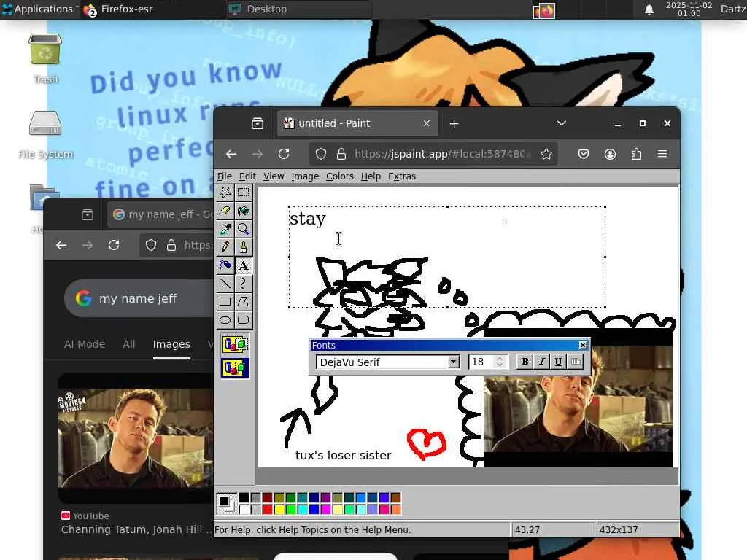The height and width of the screenshot is (560, 747).
Task: Select the Eraser tool
Action: click(x=225, y=211)
